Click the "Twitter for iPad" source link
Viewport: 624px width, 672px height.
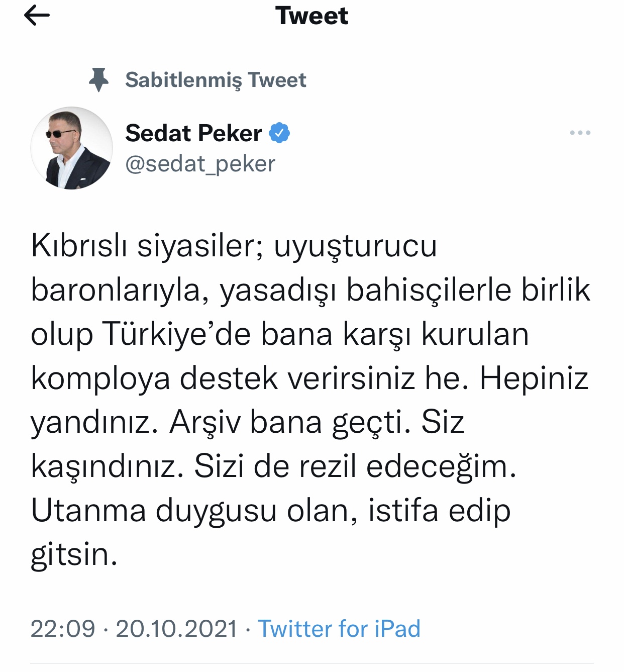339,629
